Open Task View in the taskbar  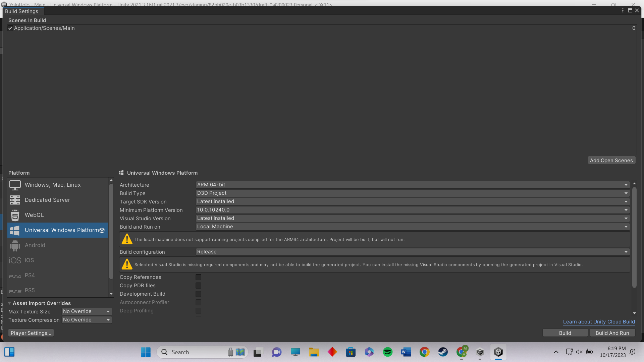click(x=257, y=352)
